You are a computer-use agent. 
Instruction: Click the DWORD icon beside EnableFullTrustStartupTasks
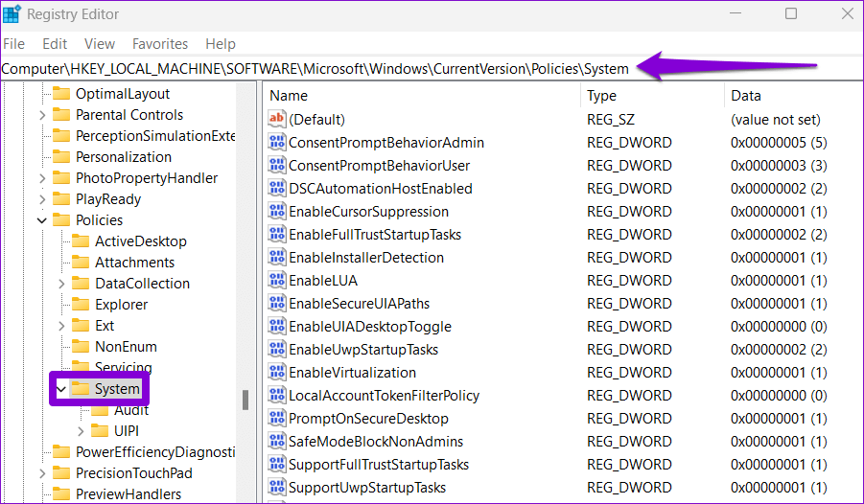click(x=276, y=234)
